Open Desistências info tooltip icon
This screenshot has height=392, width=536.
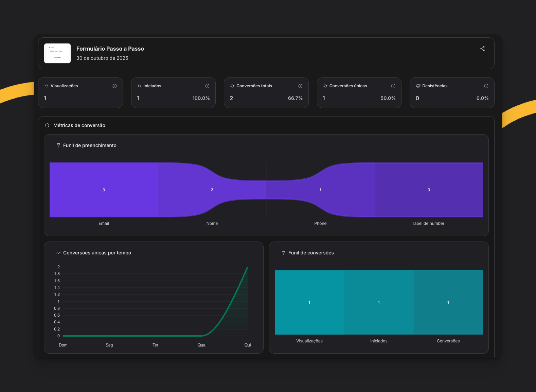(486, 86)
